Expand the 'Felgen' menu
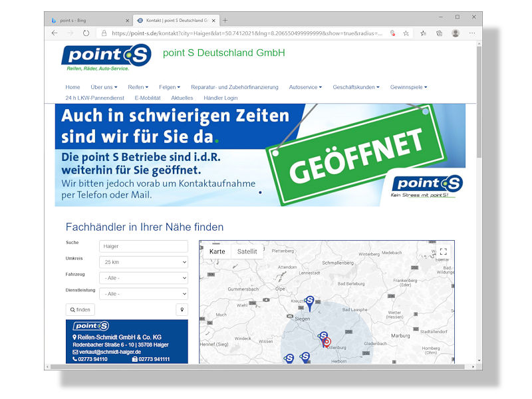 click(x=170, y=87)
